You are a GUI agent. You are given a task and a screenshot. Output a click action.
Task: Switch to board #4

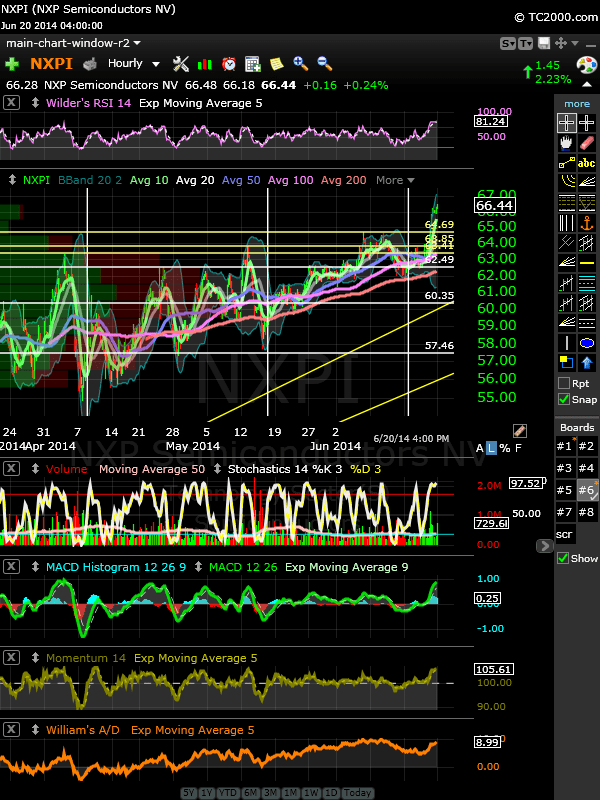click(586, 468)
